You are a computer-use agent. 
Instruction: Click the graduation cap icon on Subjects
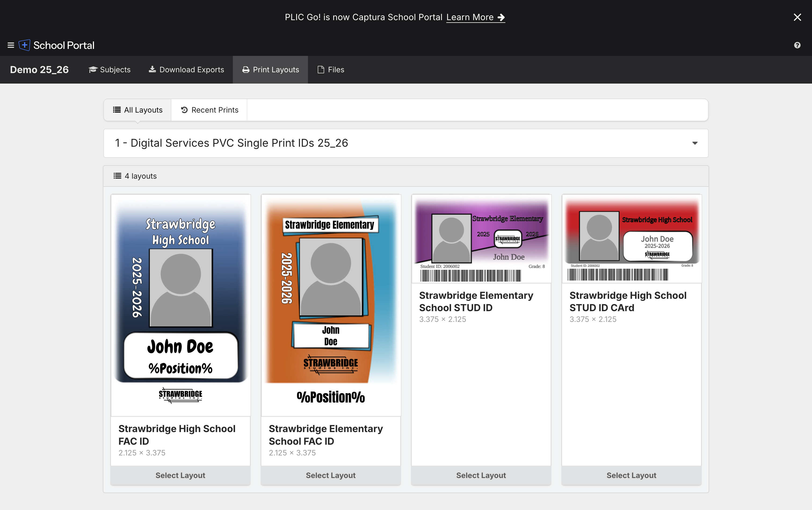click(x=93, y=70)
